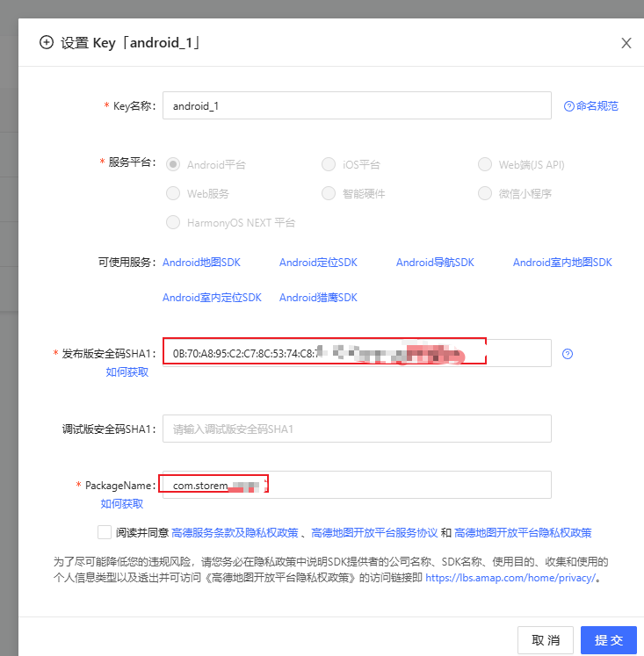Click the 取消 cancel button
The width and height of the screenshot is (644, 656).
click(x=546, y=640)
